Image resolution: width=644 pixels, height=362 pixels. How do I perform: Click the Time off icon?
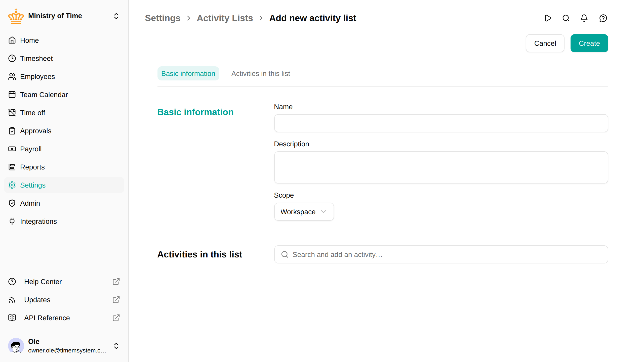point(12,113)
